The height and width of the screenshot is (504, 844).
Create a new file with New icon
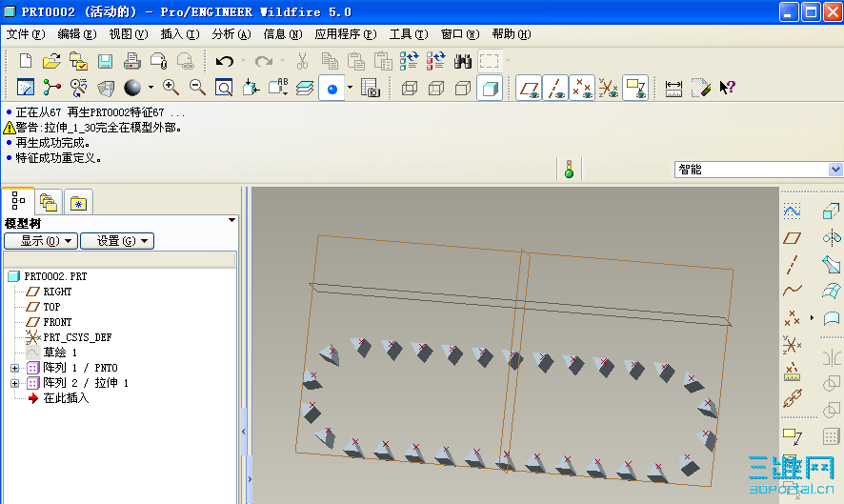[26, 61]
